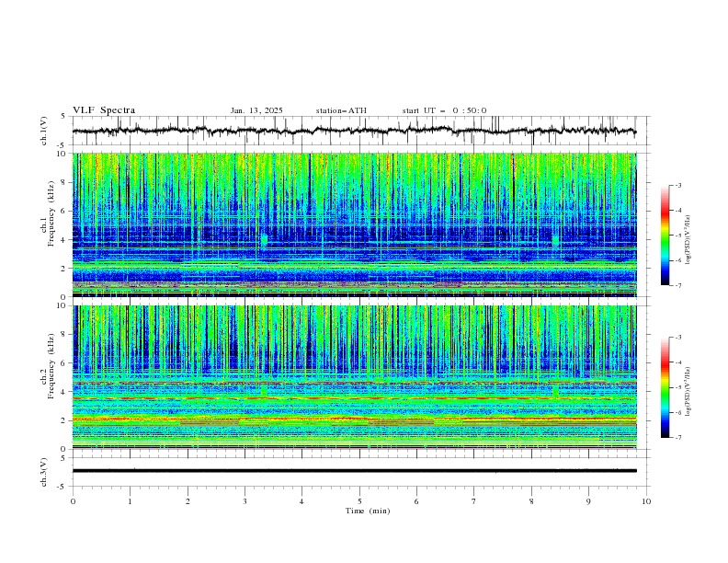This screenshot has width=728, height=563.
Task: Click the ch.1 voltage waveform trace
Action: tap(354, 131)
